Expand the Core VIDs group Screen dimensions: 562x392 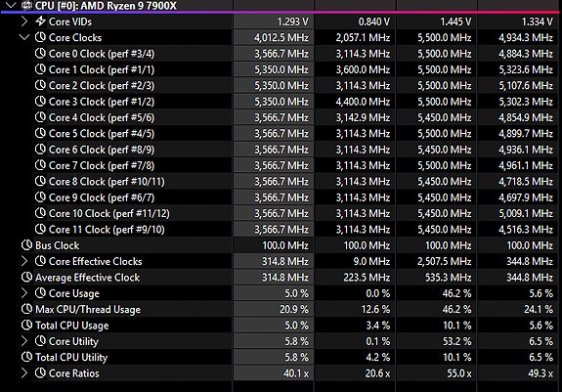point(24,22)
